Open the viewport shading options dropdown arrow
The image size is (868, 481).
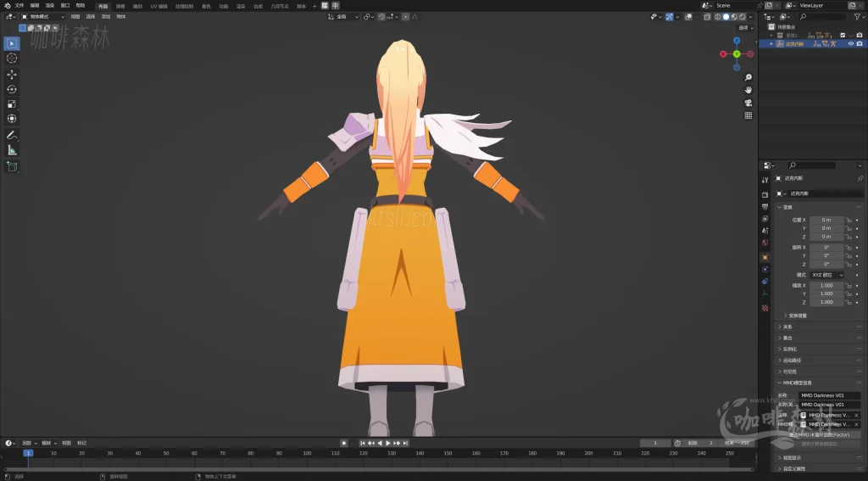point(751,17)
